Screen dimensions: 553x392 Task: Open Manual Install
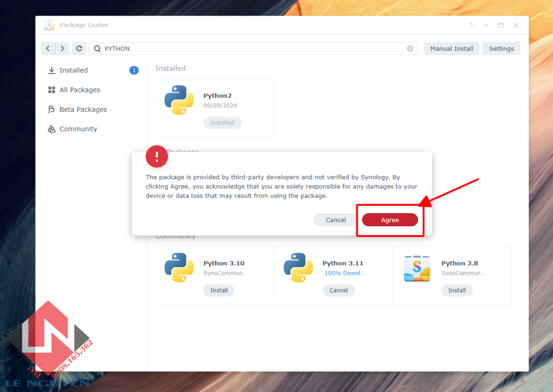click(x=451, y=49)
